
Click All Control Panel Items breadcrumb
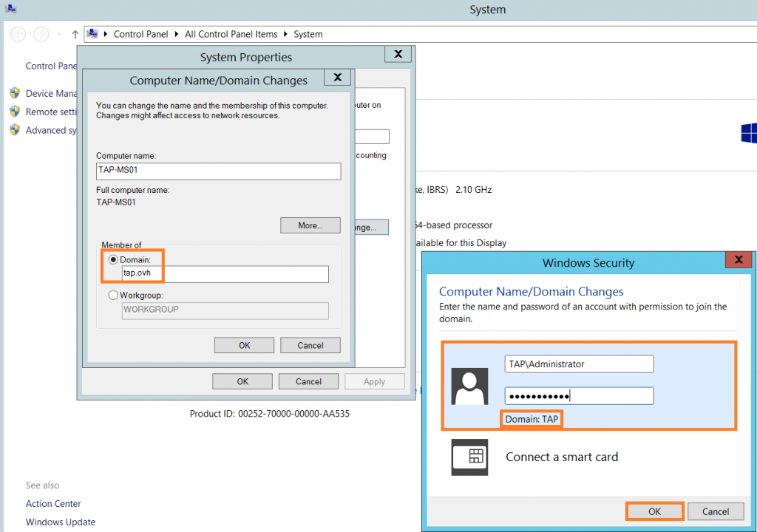pos(231,34)
